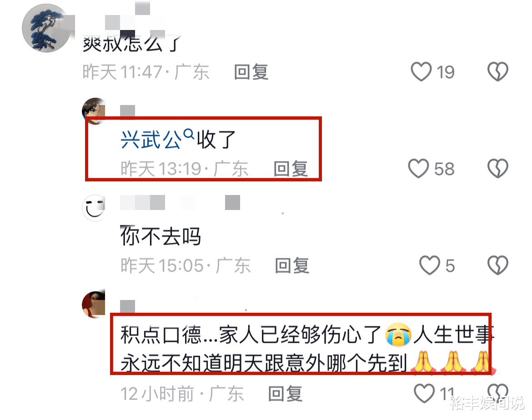Reply to the comment posted at 15:05
Viewport: 532px width, 420px height.
pyautogui.click(x=292, y=265)
